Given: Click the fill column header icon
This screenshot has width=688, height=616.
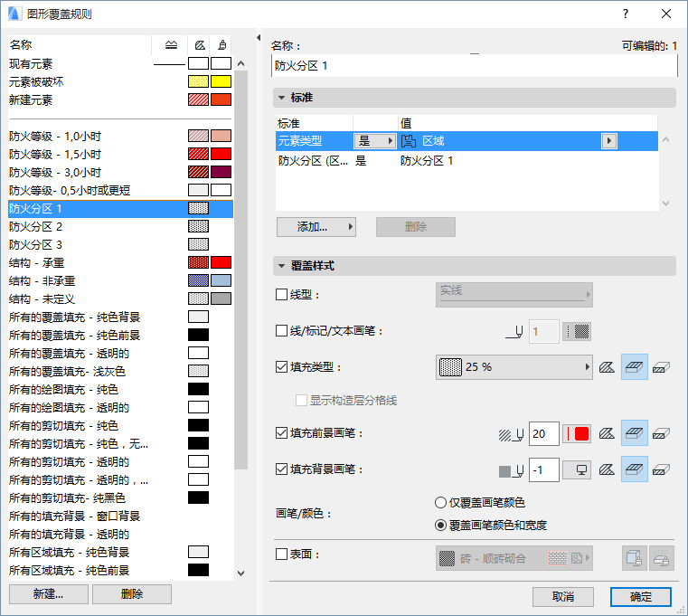Looking at the screenshot, I should click(200, 45).
